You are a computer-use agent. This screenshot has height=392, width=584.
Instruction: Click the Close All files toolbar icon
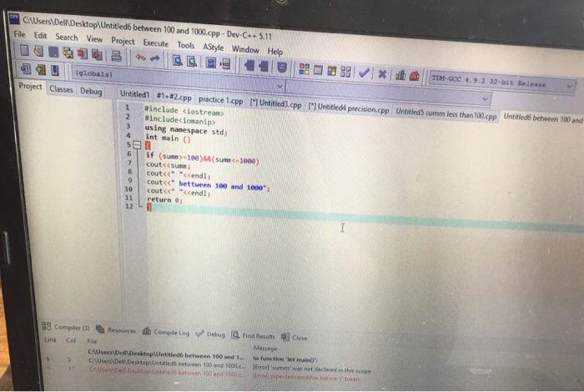coord(97,55)
